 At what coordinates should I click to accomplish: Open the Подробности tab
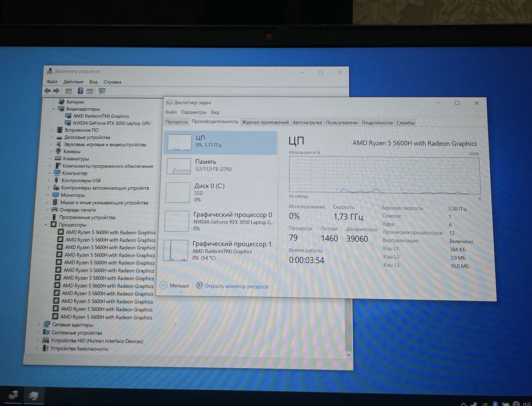point(377,122)
